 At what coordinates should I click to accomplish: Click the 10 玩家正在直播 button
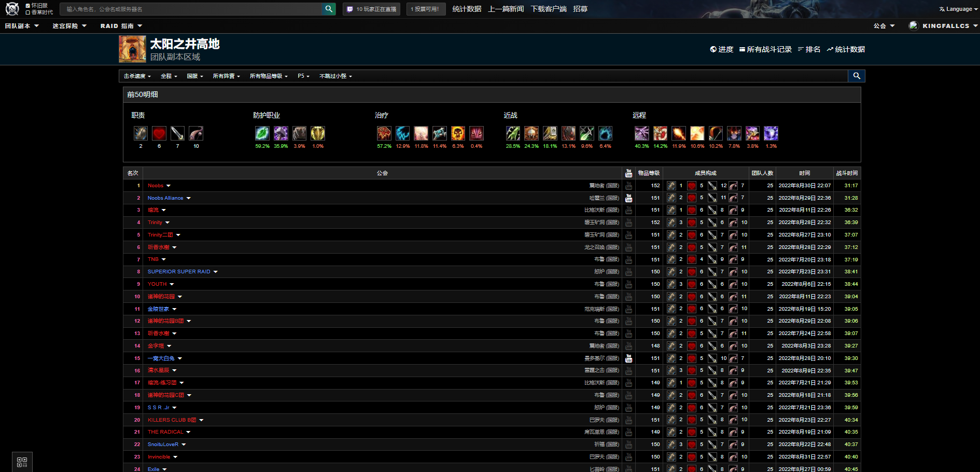(371, 9)
